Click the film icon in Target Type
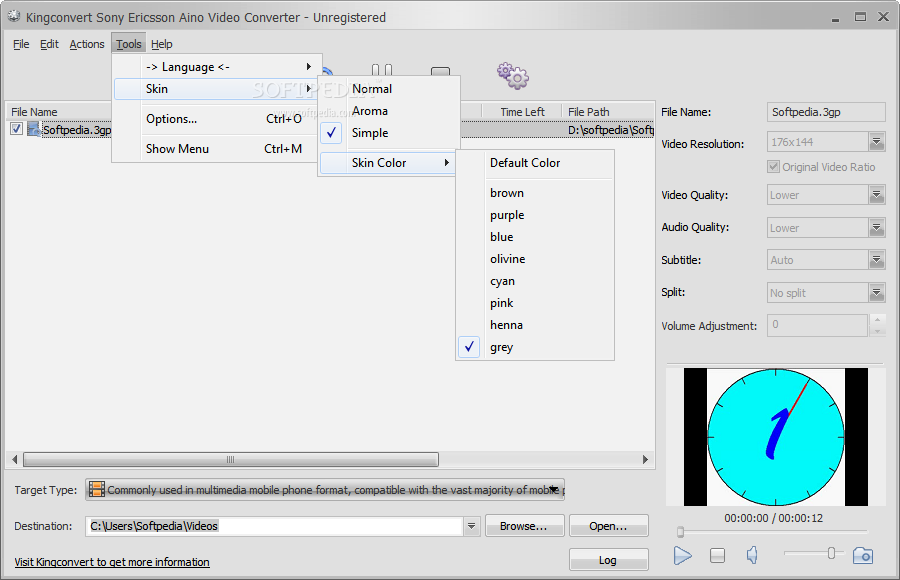 (x=96, y=489)
